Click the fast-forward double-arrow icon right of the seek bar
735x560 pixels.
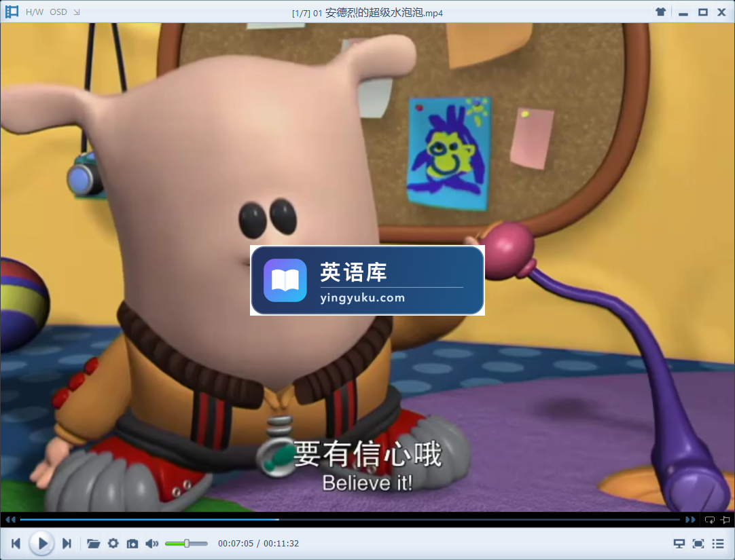tap(690, 519)
